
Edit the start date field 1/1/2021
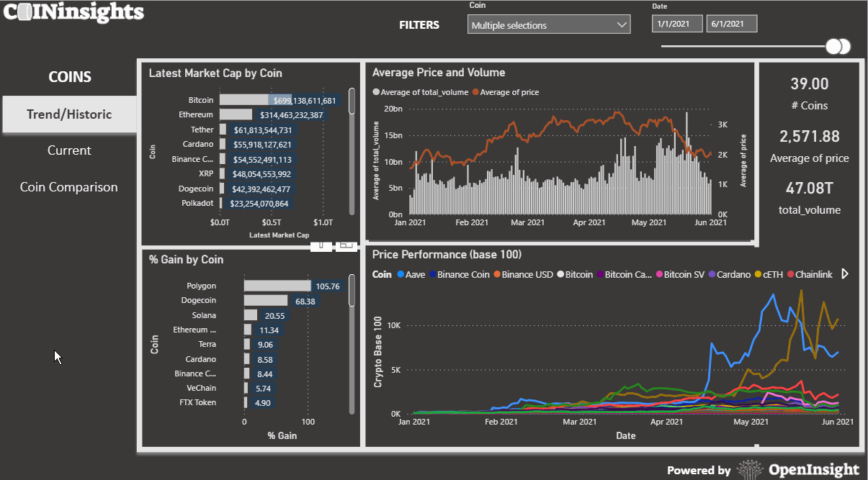[x=676, y=24]
